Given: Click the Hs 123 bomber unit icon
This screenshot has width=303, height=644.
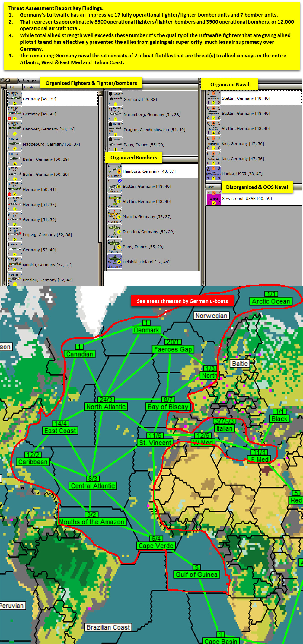Looking at the screenshot, I should (x=115, y=201).
